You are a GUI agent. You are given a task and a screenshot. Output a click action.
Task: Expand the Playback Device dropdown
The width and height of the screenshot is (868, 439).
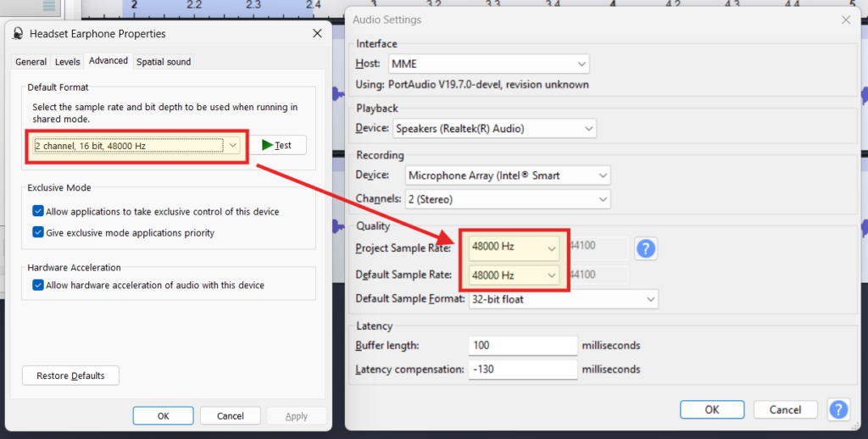coord(494,129)
